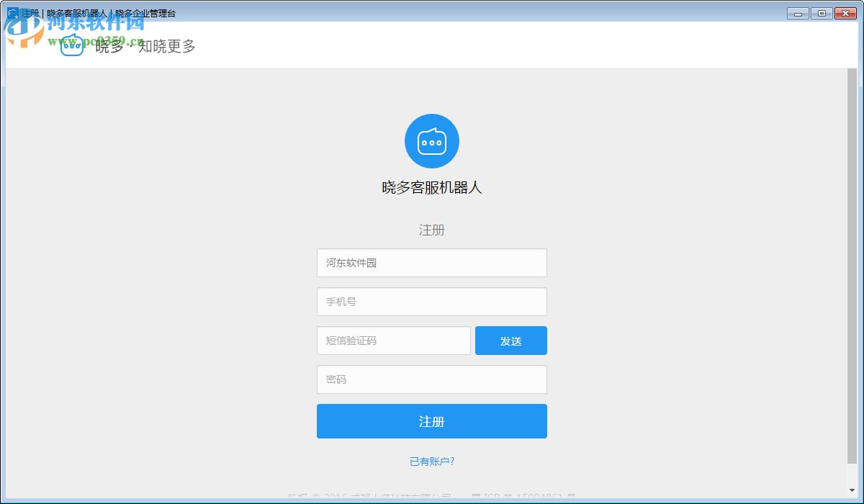The width and height of the screenshot is (864, 504).
Task: Open the 已有账户? existing account link
Action: [432, 462]
